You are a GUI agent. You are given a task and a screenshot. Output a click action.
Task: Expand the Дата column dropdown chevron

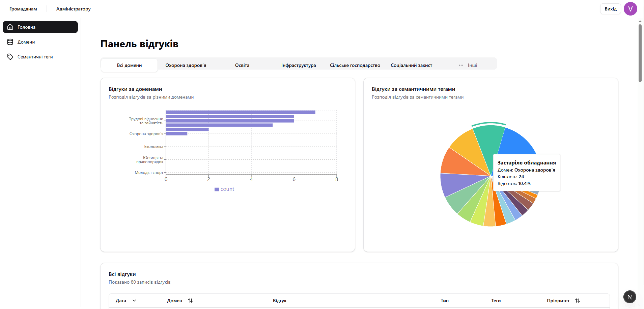(134, 301)
